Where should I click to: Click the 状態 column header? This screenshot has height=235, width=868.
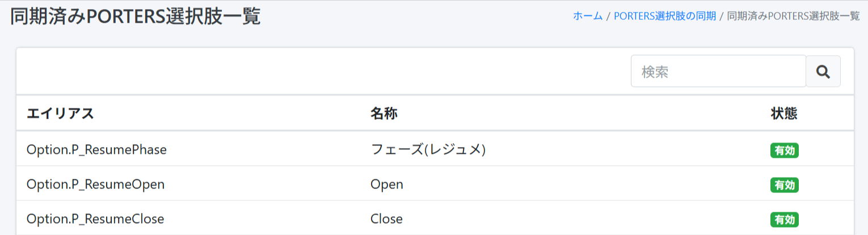[x=784, y=114]
